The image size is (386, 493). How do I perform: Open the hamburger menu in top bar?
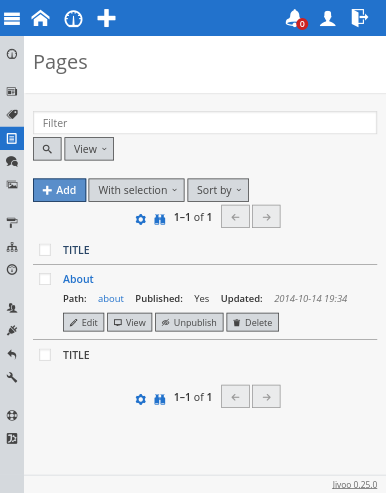[x=12, y=18]
